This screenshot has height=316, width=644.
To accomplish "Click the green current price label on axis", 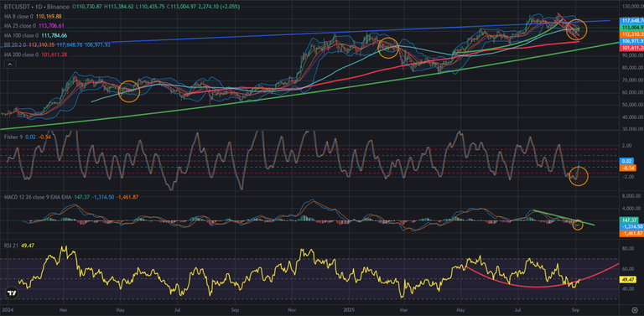I will [632, 27].
